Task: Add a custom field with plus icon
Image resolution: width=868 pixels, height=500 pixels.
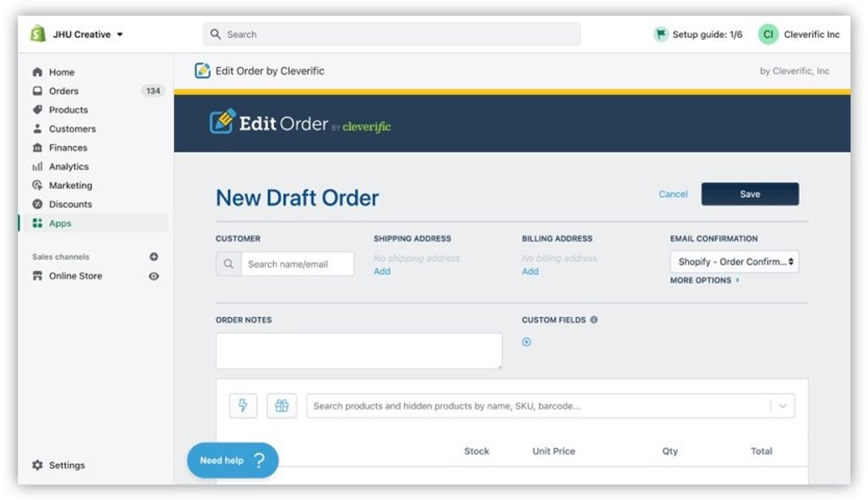Action: [526, 342]
